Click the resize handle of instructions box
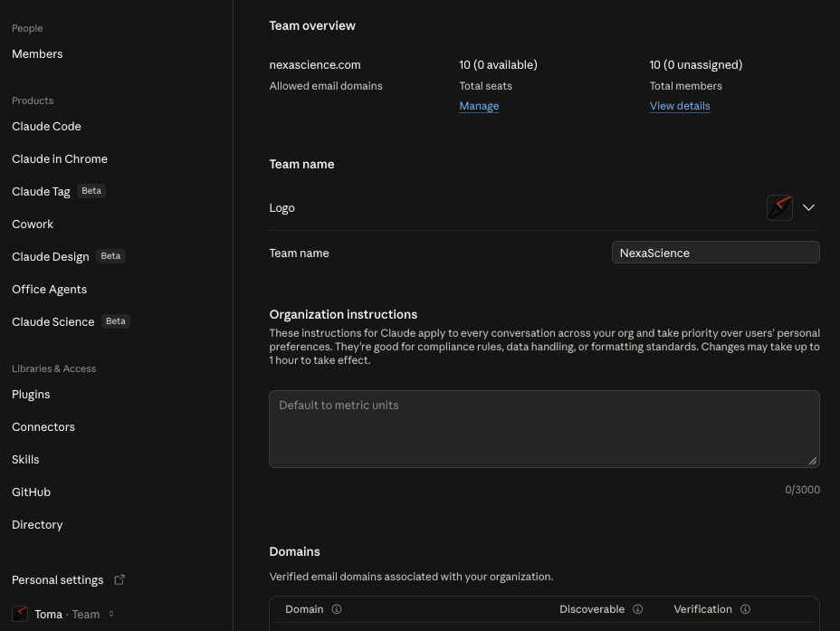Viewport: 840px width, 631px height. pos(812,461)
